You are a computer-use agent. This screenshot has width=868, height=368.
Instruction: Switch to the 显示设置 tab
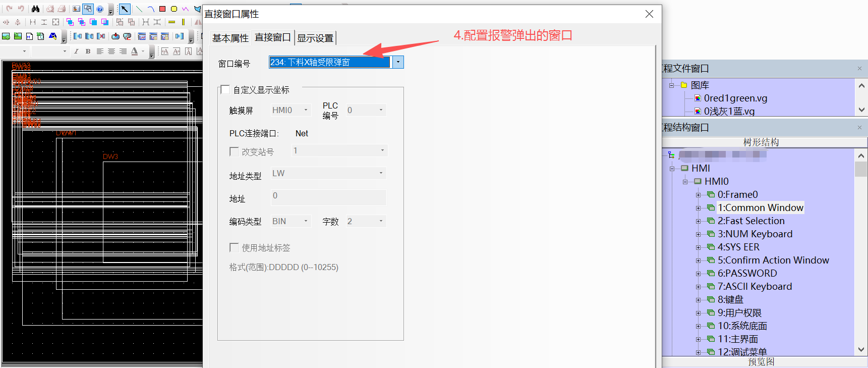point(315,38)
